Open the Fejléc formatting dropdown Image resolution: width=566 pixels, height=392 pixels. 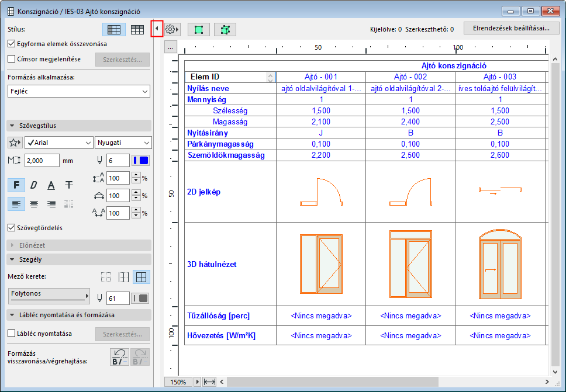point(79,91)
